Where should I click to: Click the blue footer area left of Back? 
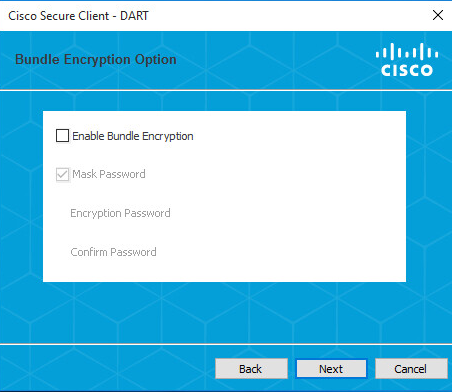click(x=107, y=368)
